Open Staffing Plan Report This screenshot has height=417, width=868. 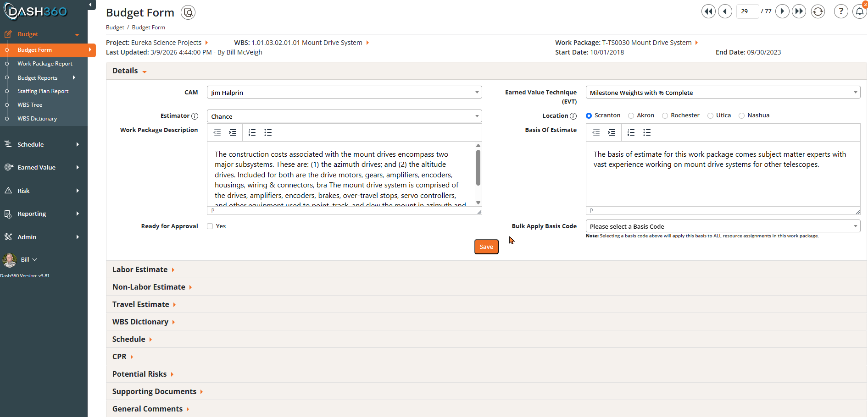[x=43, y=91]
